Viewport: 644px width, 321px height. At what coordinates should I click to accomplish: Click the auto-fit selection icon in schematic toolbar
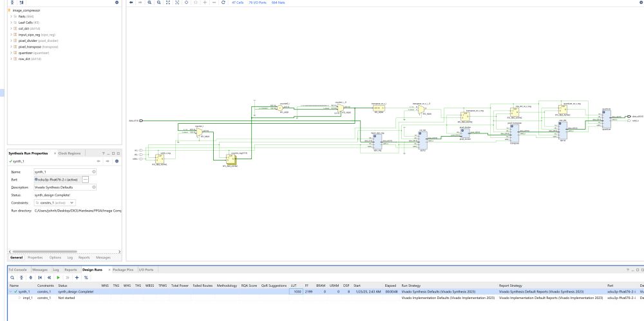pyautogui.click(x=177, y=3)
